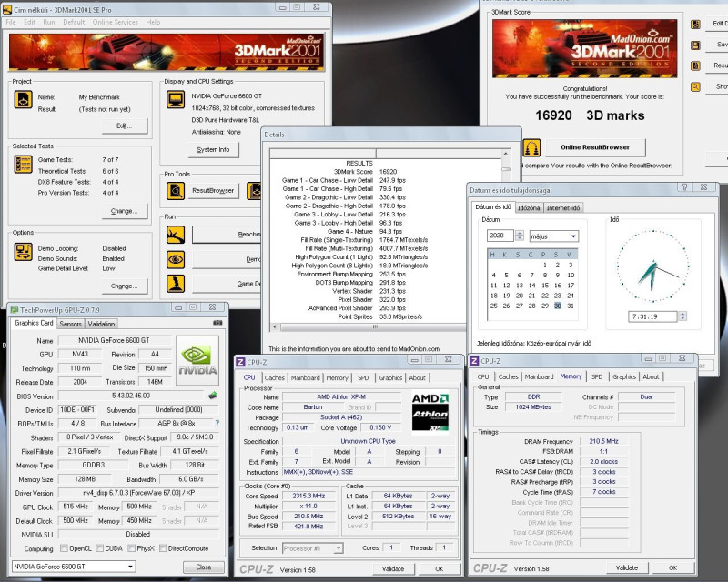Click the Edit Description icon in score window

tap(695, 25)
